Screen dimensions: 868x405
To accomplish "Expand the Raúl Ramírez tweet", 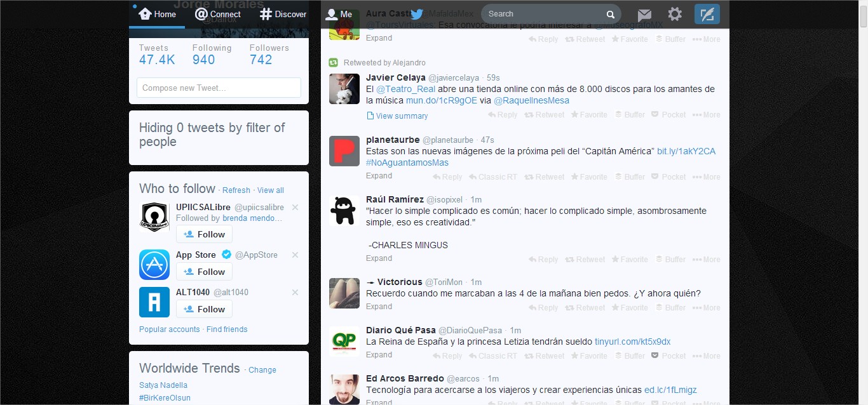I will click(x=379, y=258).
